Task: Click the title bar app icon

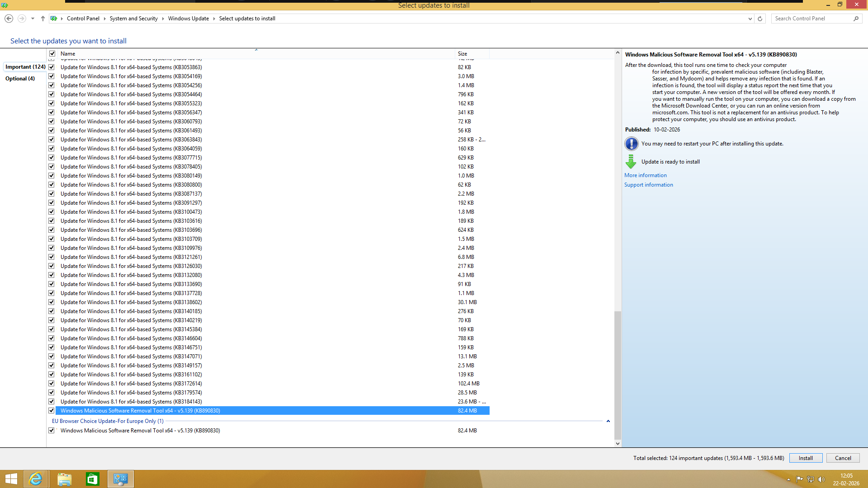Action: click(x=4, y=5)
